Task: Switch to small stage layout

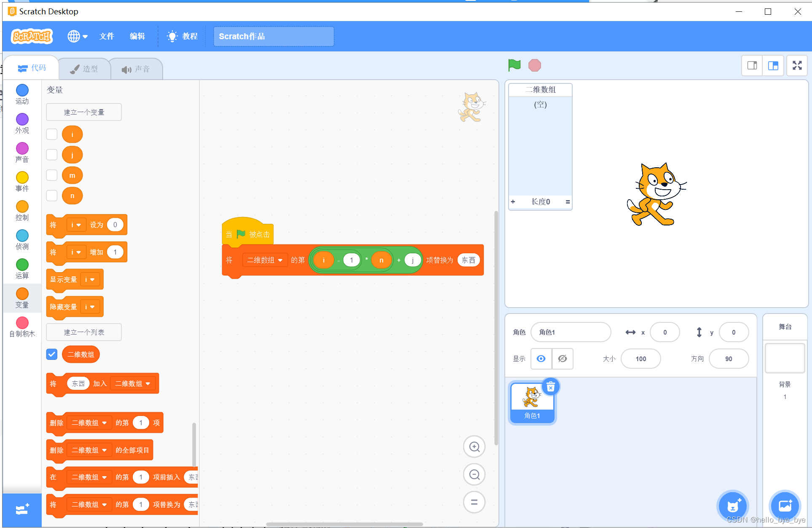Action: [x=752, y=65]
